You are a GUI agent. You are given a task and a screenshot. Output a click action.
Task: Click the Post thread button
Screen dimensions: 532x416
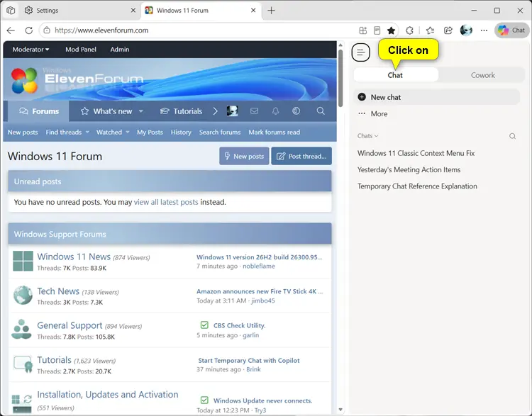pyautogui.click(x=301, y=157)
